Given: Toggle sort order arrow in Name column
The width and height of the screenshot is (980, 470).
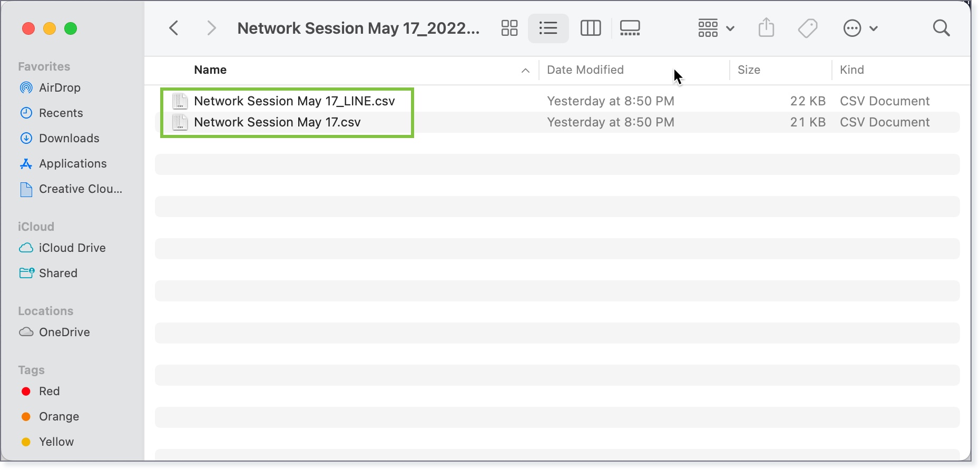Looking at the screenshot, I should pyautogui.click(x=525, y=71).
